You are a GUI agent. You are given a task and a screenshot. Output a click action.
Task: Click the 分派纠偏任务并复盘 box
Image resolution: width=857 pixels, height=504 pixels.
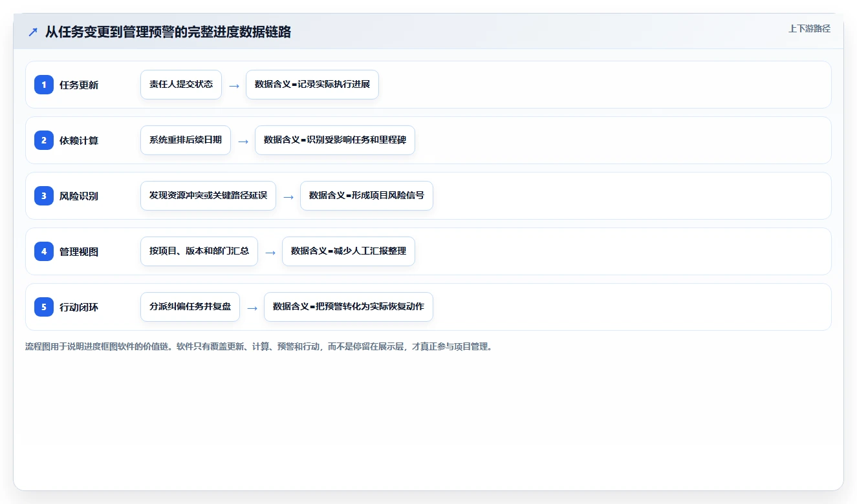tap(190, 307)
